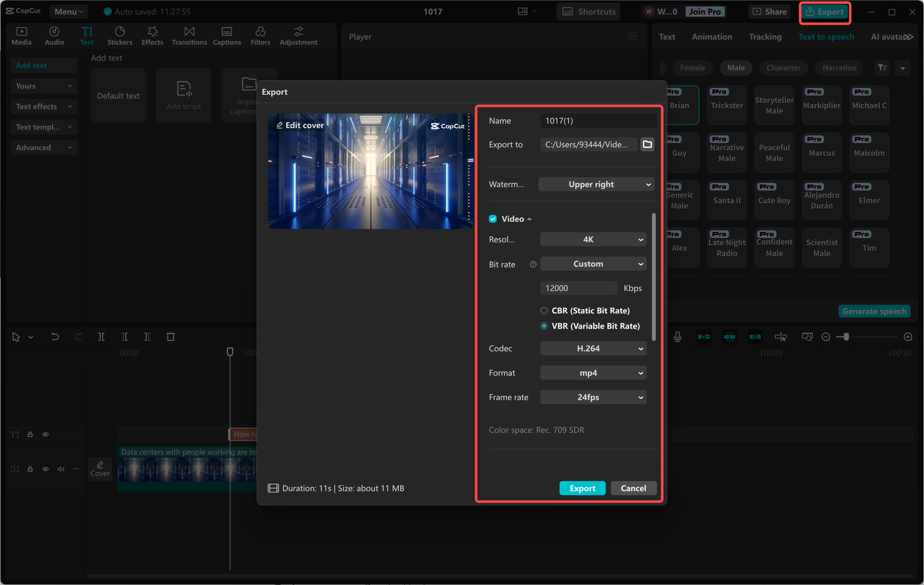Open the Resolution dropdown showing 4K
This screenshot has width=924, height=585.
(x=593, y=239)
